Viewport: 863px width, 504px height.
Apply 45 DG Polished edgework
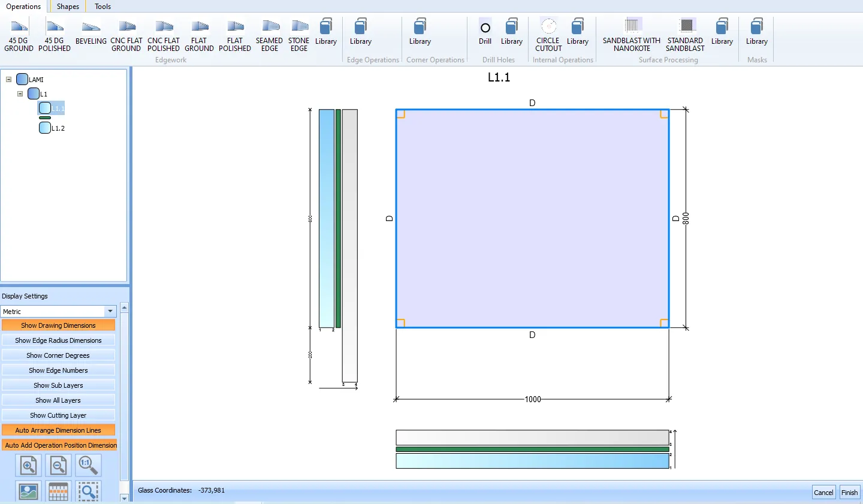point(55,35)
